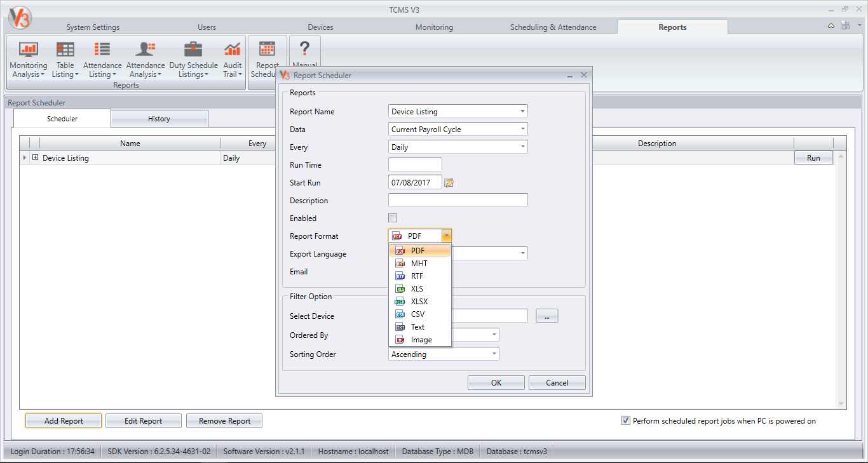Choose XLS format from list
This screenshot has height=463, width=868.
pos(420,289)
